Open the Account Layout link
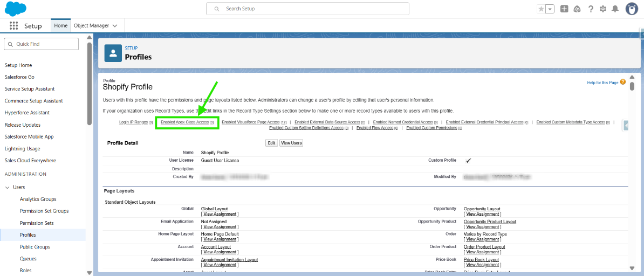644x276 pixels. pos(216,247)
